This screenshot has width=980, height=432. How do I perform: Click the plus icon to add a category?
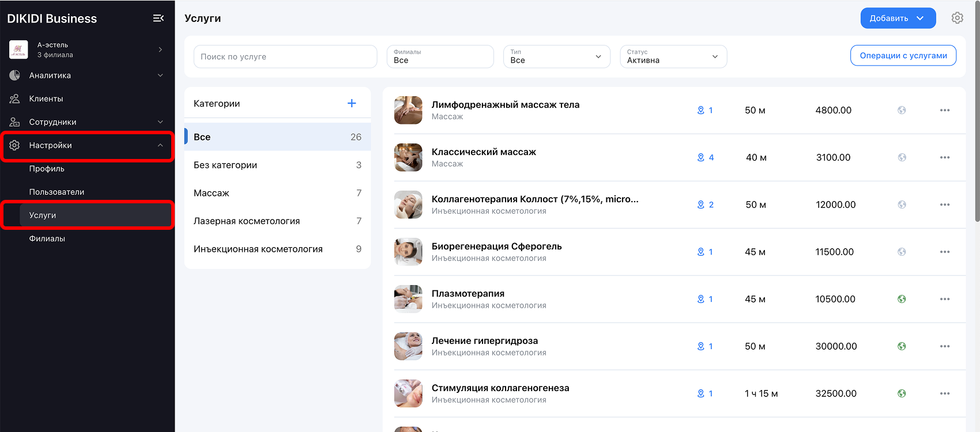pyautogui.click(x=352, y=103)
